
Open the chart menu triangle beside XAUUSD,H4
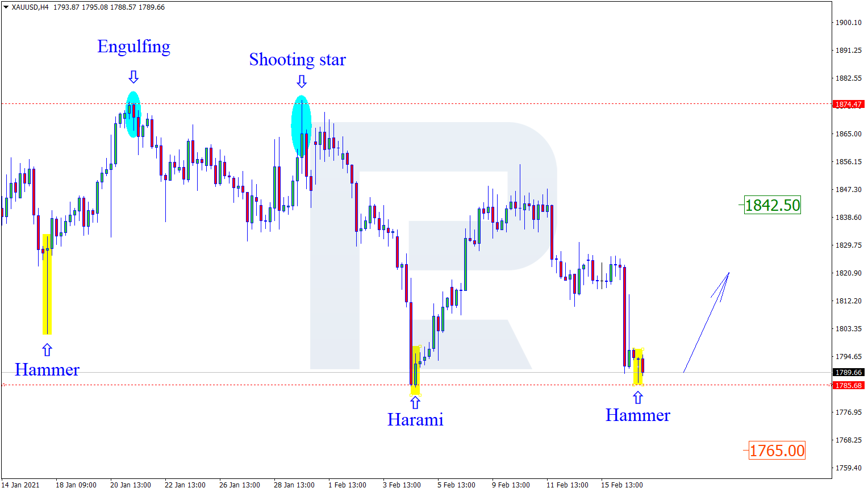[6, 7]
